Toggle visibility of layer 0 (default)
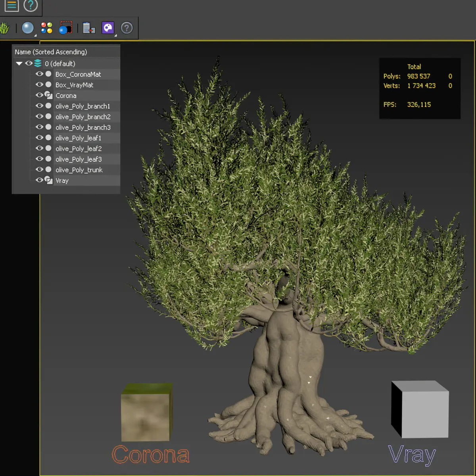Image resolution: width=476 pixels, height=476 pixels. (x=29, y=63)
